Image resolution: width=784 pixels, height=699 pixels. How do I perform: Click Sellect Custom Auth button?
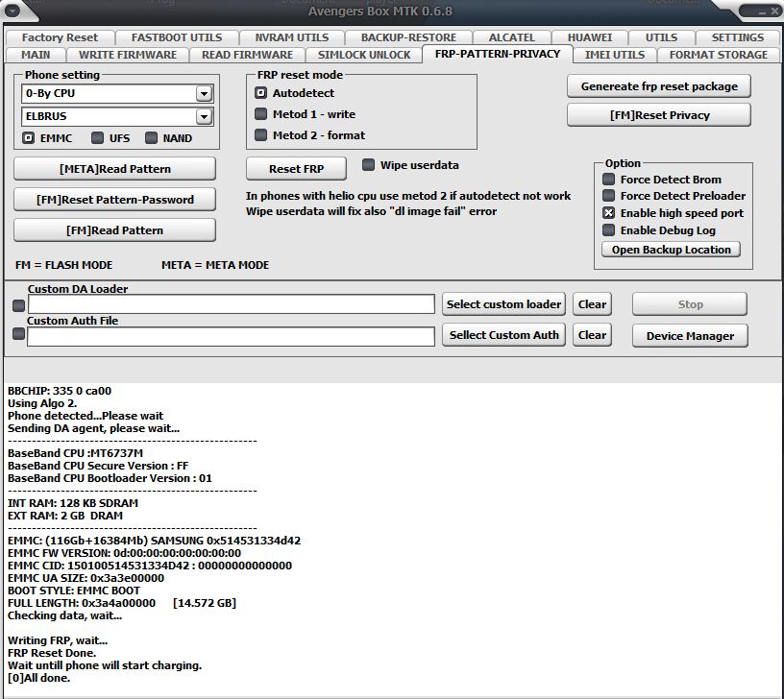[503, 335]
